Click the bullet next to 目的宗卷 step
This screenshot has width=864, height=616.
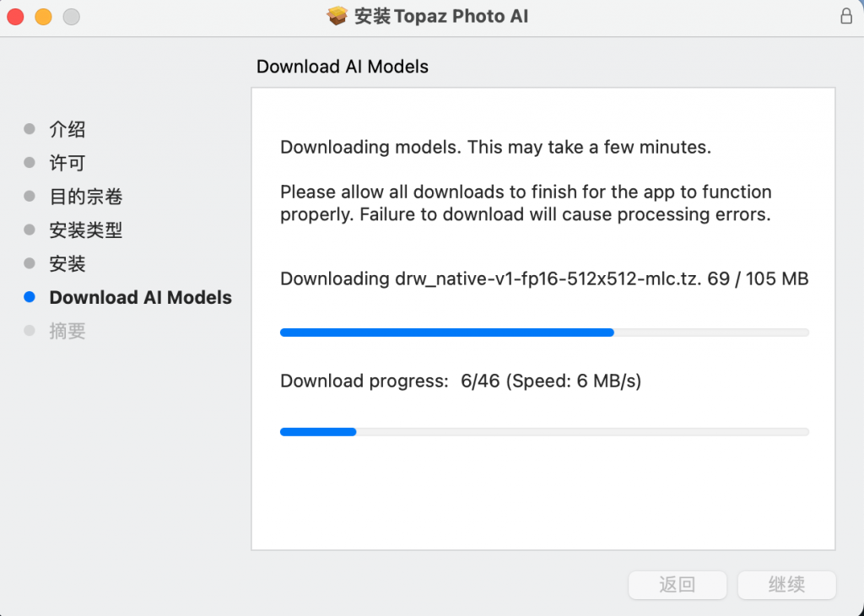tap(31, 197)
